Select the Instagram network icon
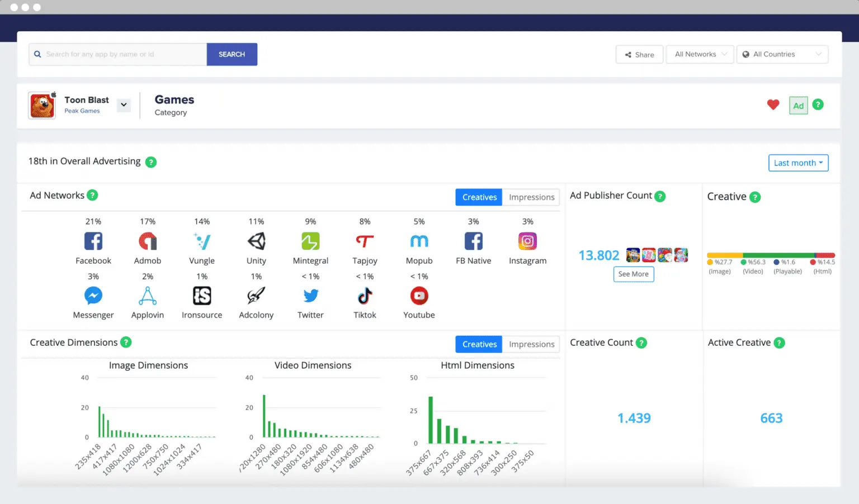The width and height of the screenshot is (859, 504). click(x=527, y=241)
